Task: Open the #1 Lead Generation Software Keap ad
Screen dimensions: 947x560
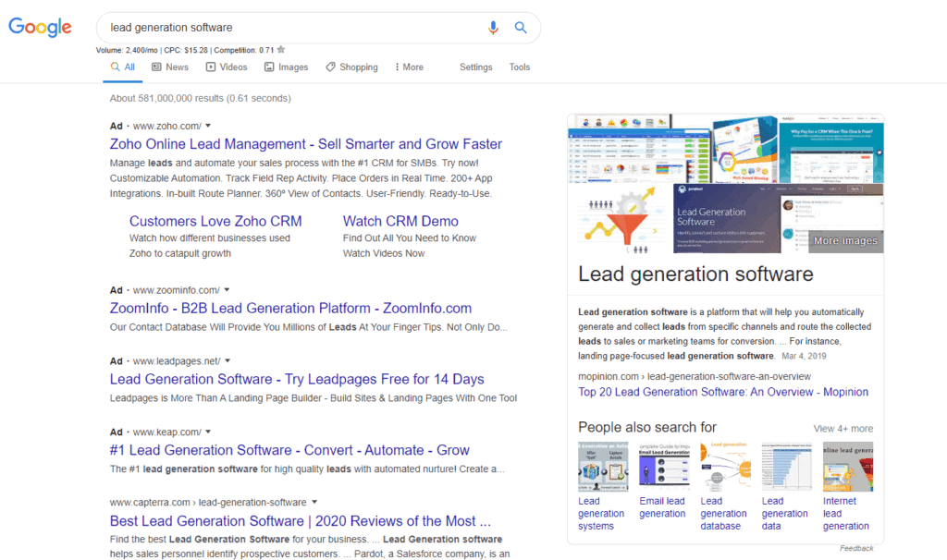Action: click(x=289, y=450)
